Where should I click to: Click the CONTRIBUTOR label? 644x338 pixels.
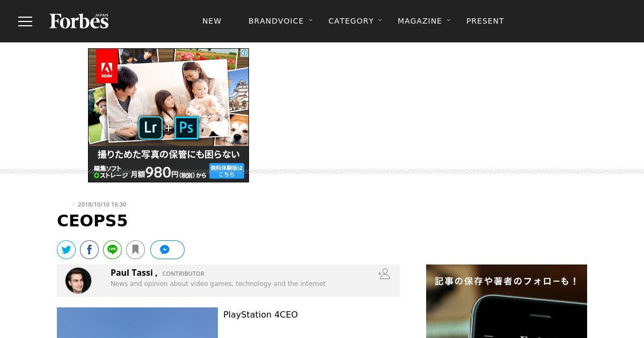coord(184,274)
